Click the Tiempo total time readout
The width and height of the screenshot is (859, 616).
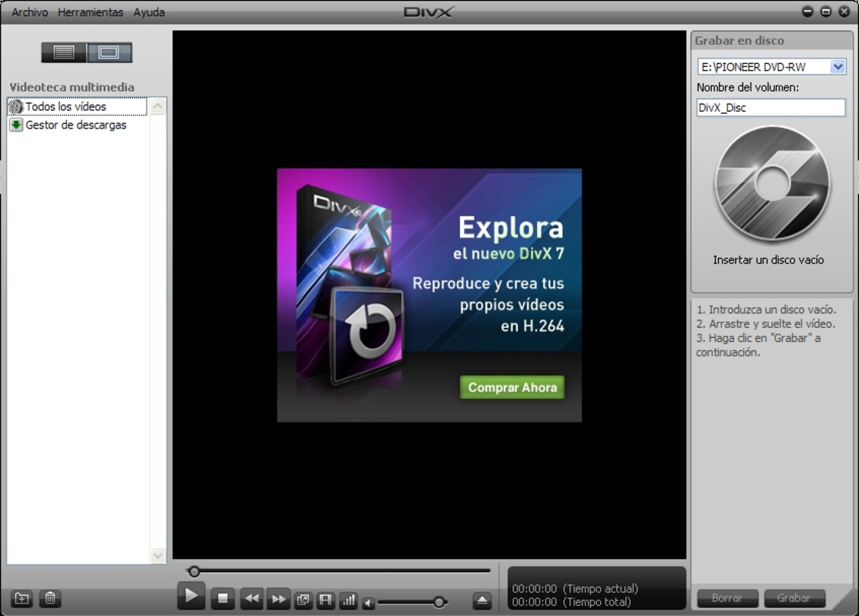pos(572,602)
